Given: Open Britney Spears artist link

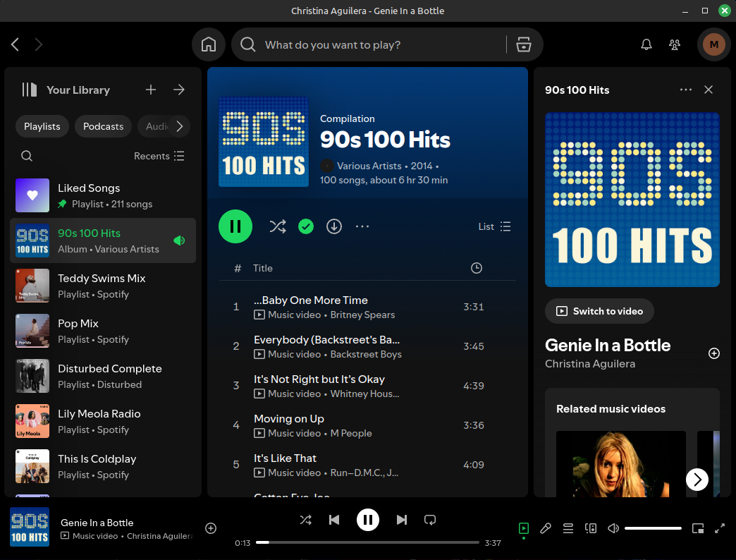Looking at the screenshot, I should pos(362,315).
